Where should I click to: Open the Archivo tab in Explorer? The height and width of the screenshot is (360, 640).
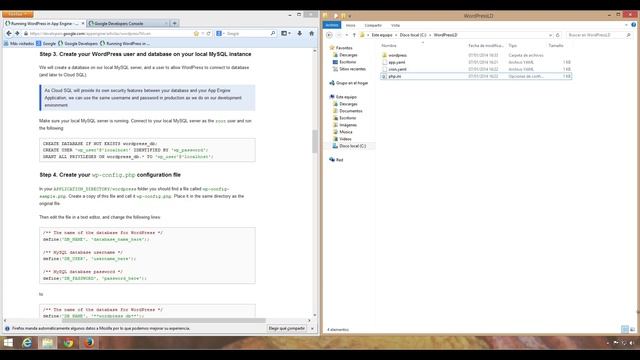coord(331,25)
